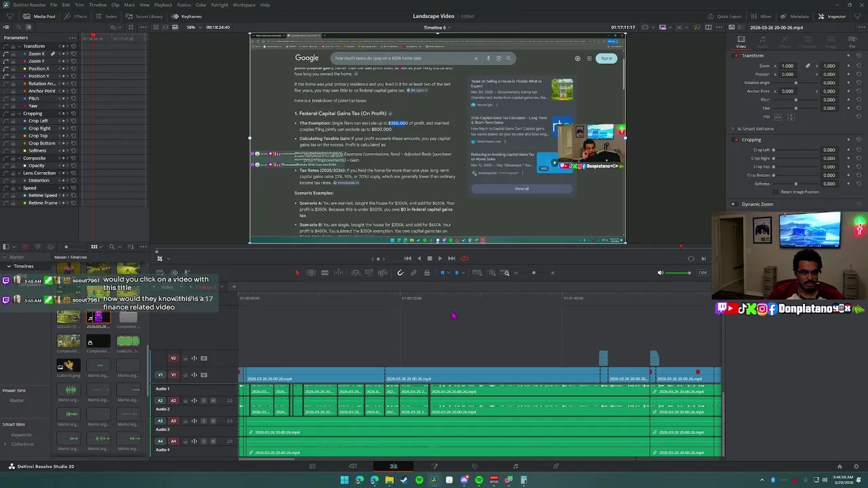This screenshot has width=868, height=488.
Task: Click the blue marker icon
Action: coord(456,272)
